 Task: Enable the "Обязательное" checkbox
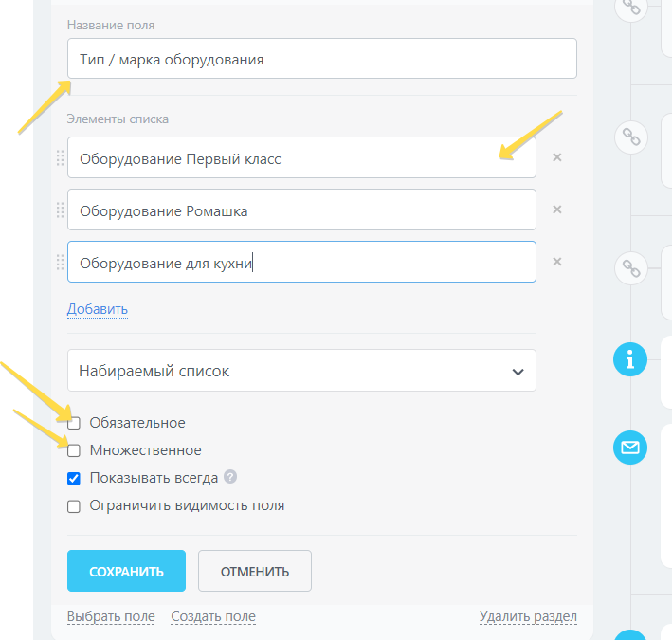coord(74,423)
